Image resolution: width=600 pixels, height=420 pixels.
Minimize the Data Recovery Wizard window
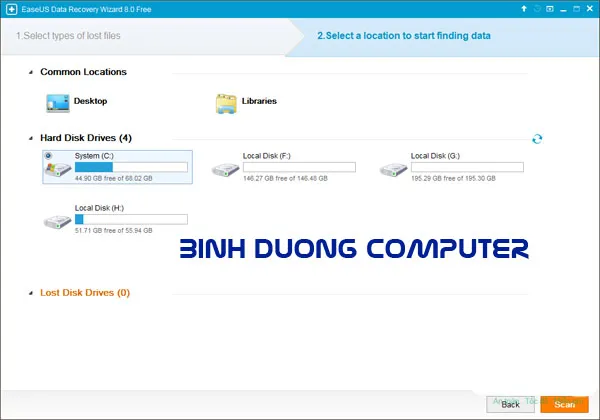(563, 10)
